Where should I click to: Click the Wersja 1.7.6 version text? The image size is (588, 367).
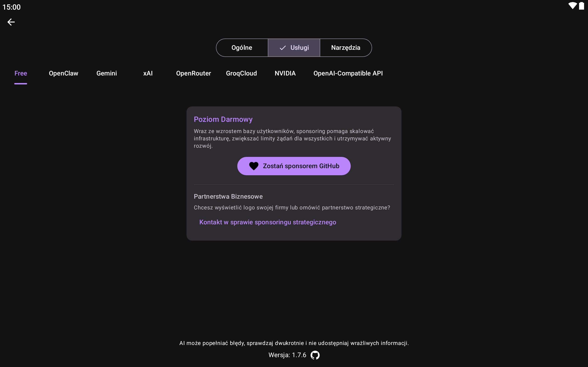click(x=287, y=355)
